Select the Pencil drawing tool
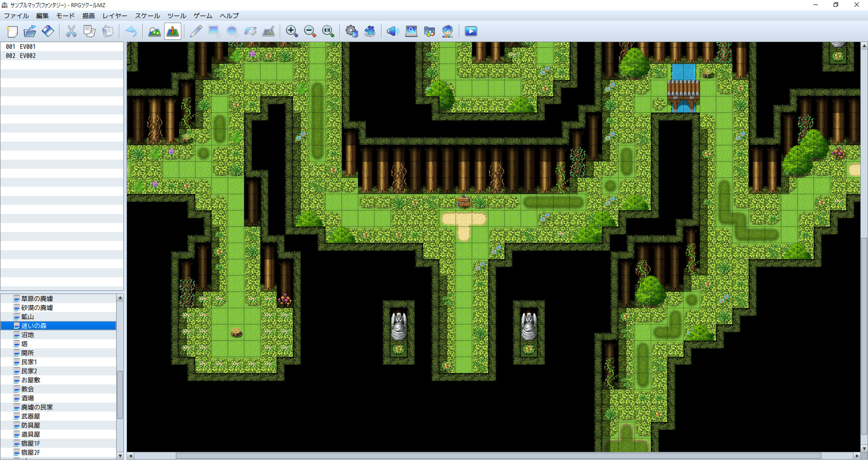Viewport: 868px width, 460px height. coord(196,31)
